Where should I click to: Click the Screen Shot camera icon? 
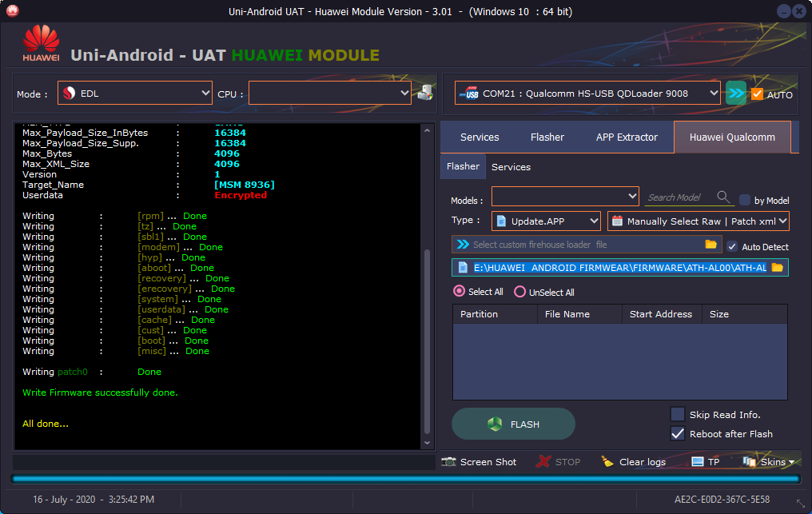448,462
